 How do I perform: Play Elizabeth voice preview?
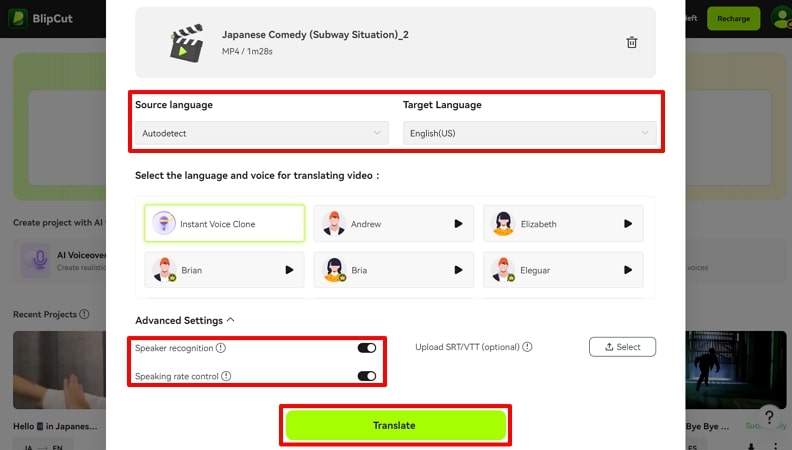(628, 224)
